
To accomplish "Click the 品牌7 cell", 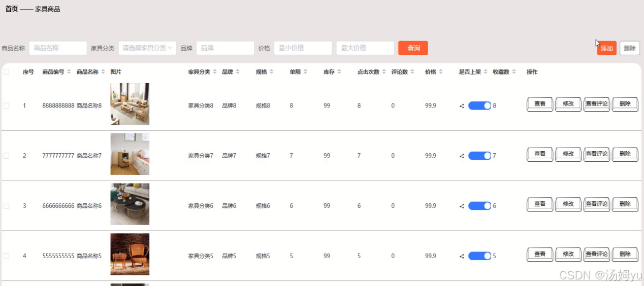I will pyautogui.click(x=229, y=156).
